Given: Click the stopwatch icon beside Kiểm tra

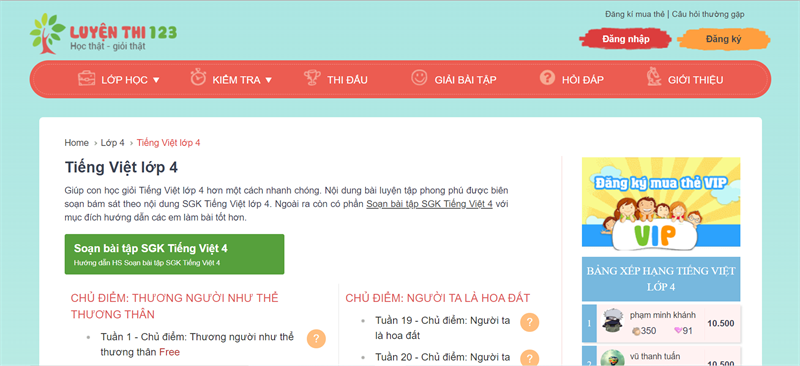Looking at the screenshot, I should click(x=198, y=78).
